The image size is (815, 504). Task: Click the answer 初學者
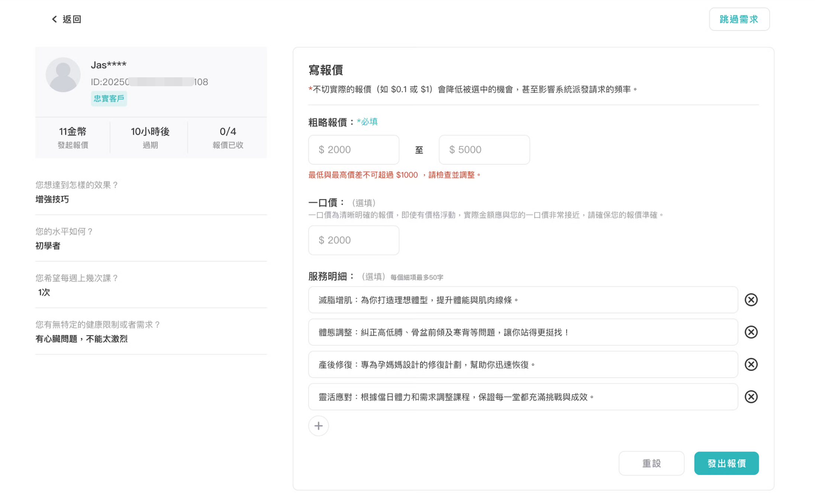[x=48, y=246]
